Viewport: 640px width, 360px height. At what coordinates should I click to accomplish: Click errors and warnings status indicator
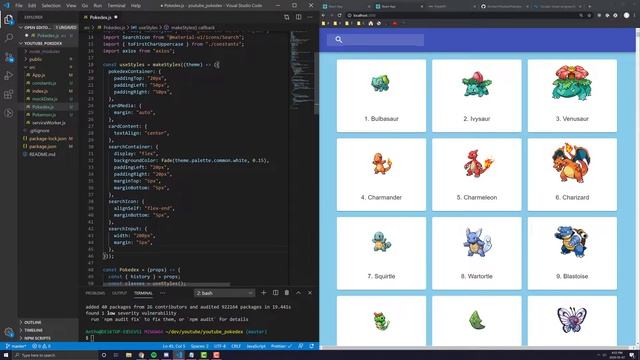coord(41,346)
